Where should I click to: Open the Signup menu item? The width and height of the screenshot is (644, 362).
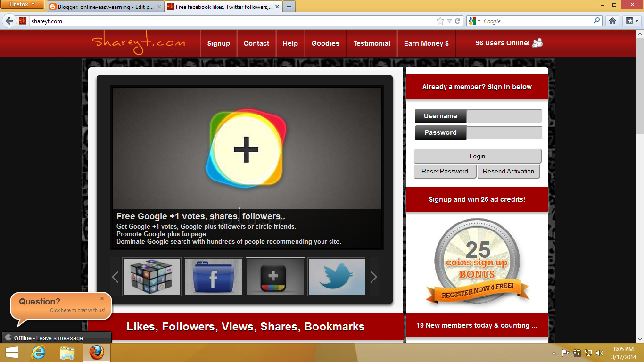[x=219, y=43]
